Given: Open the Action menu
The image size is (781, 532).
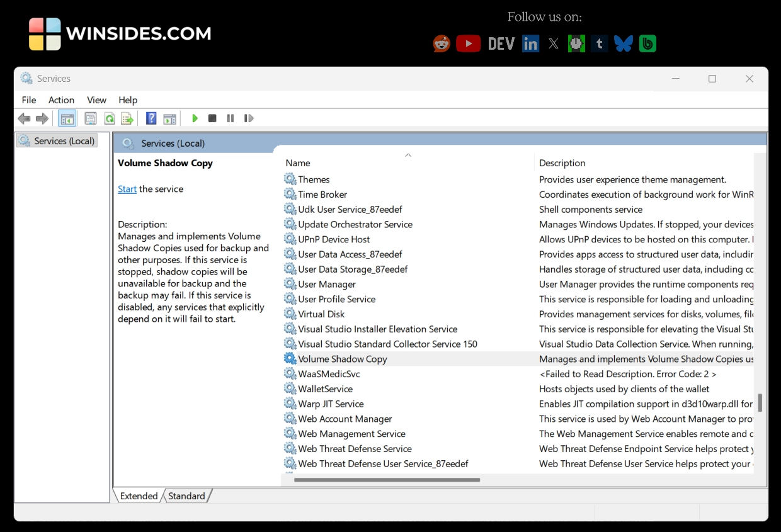Looking at the screenshot, I should click(x=61, y=99).
